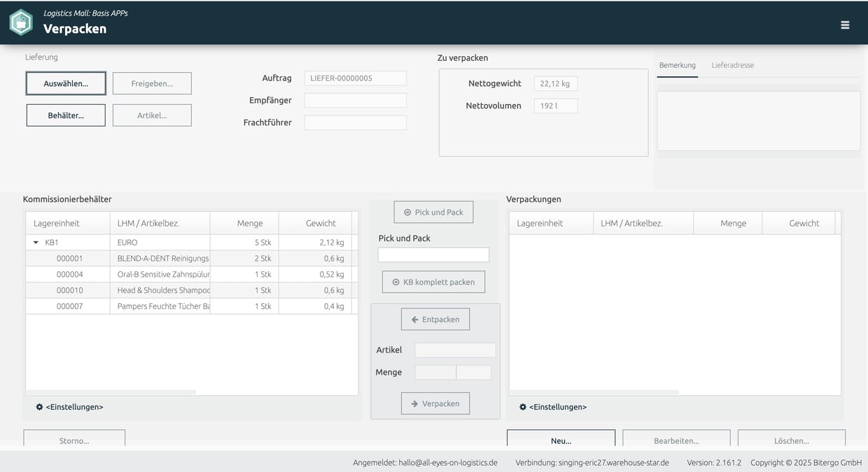868x472 pixels.
Task: Click the Nettovolumen value 192 l
Action: click(x=556, y=106)
